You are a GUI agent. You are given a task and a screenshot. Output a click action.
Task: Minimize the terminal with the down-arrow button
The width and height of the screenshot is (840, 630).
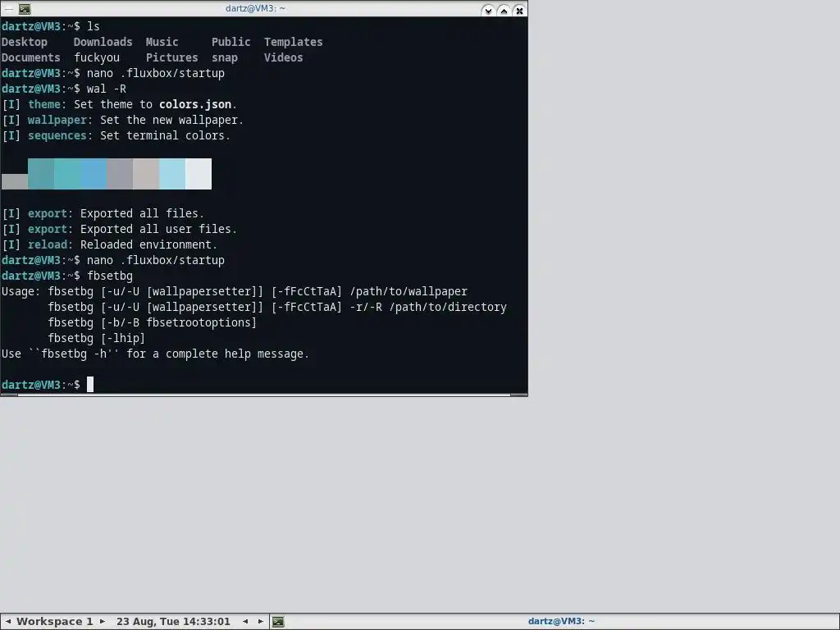point(488,10)
